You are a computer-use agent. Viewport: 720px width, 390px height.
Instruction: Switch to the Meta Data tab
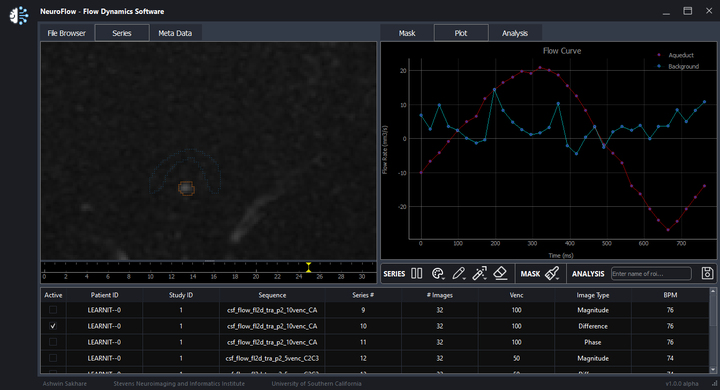[175, 33]
